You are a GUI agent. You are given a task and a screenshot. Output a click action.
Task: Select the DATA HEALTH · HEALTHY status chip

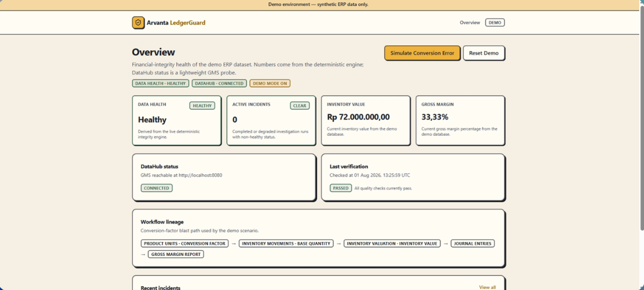[x=161, y=83]
